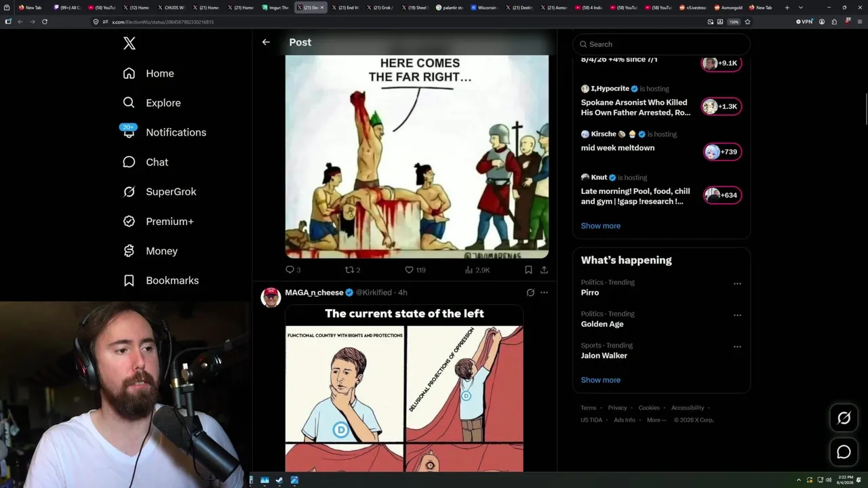This screenshot has height=488, width=868.
Task: Join the Knut space with +634 listeners
Action: pos(722,195)
